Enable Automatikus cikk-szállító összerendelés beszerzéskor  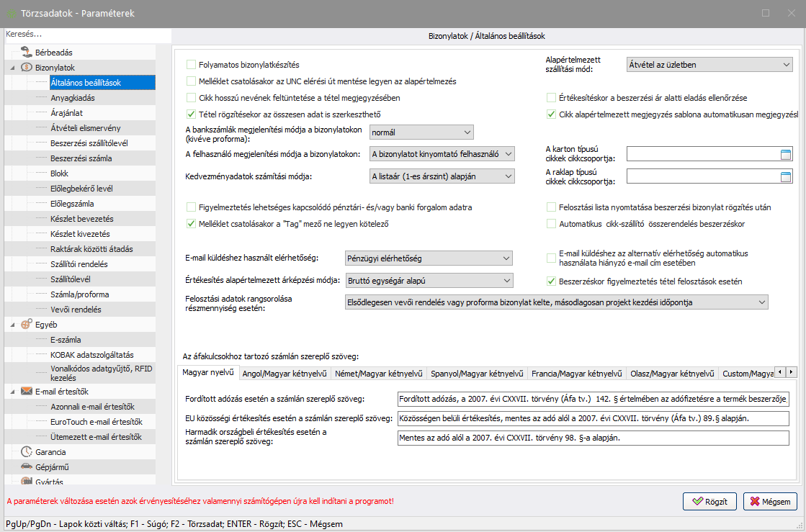pyautogui.click(x=552, y=224)
